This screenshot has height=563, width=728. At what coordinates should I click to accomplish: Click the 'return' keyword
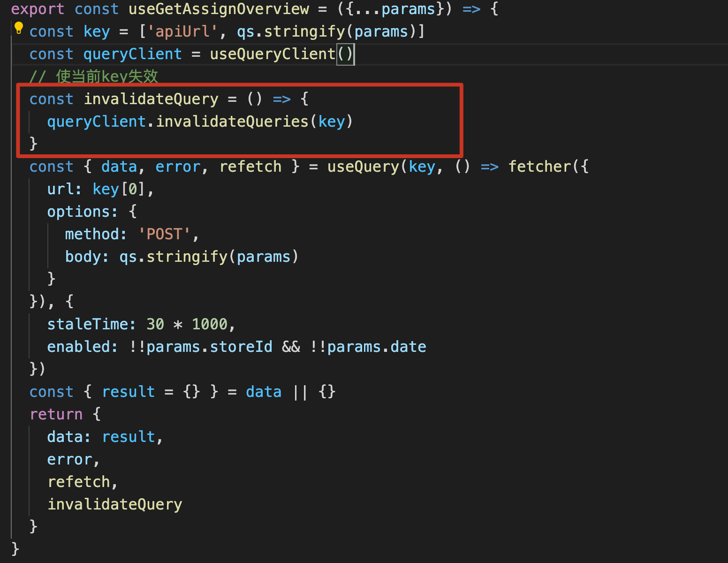pyautogui.click(x=56, y=414)
